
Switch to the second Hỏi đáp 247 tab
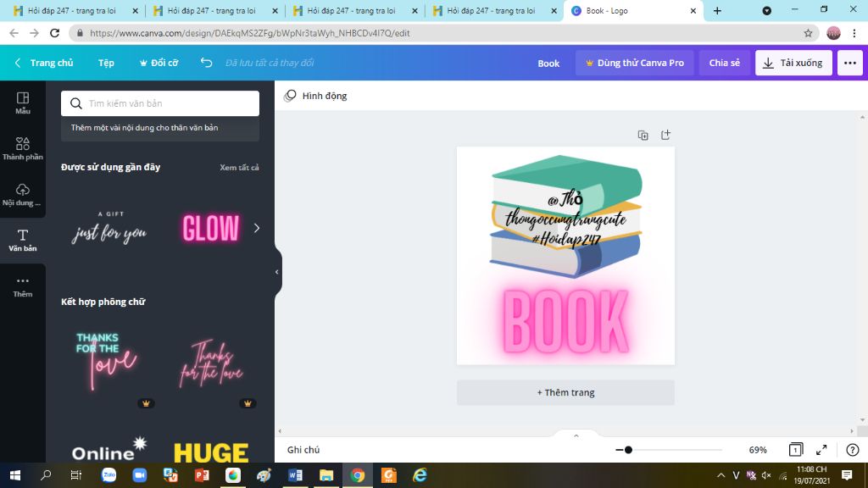tap(213, 11)
